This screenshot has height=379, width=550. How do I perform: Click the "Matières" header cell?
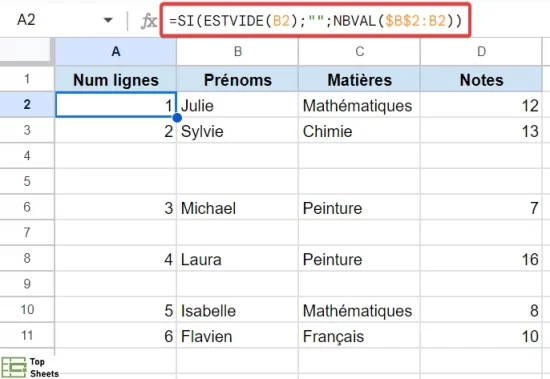(x=359, y=79)
